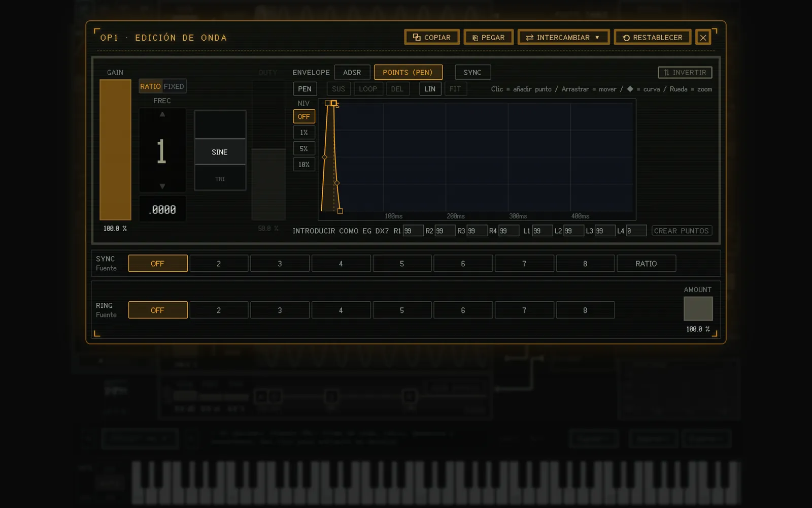Click the INVERTIR envelope button

(x=685, y=72)
